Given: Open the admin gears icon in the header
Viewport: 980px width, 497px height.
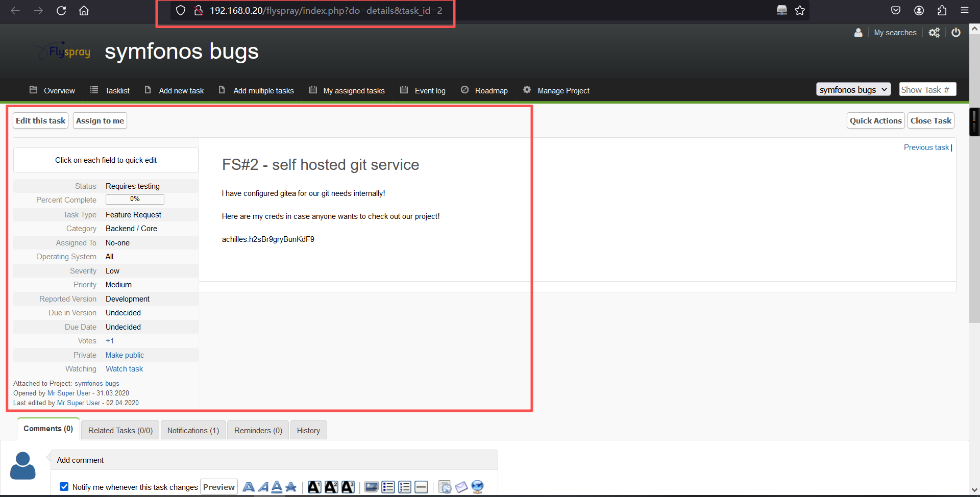Looking at the screenshot, I should pyautogui.click(x=934, y=33).
